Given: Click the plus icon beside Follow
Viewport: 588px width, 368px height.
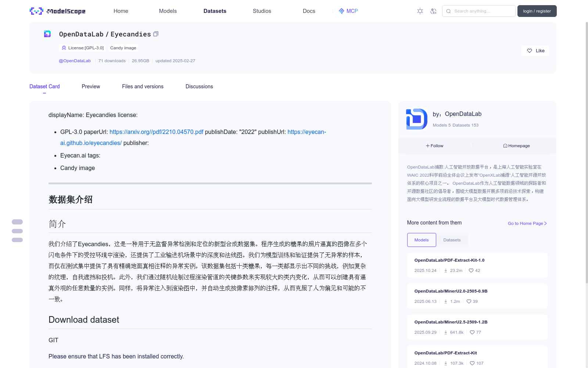Looking at the screenshot, I should [428, 146].
